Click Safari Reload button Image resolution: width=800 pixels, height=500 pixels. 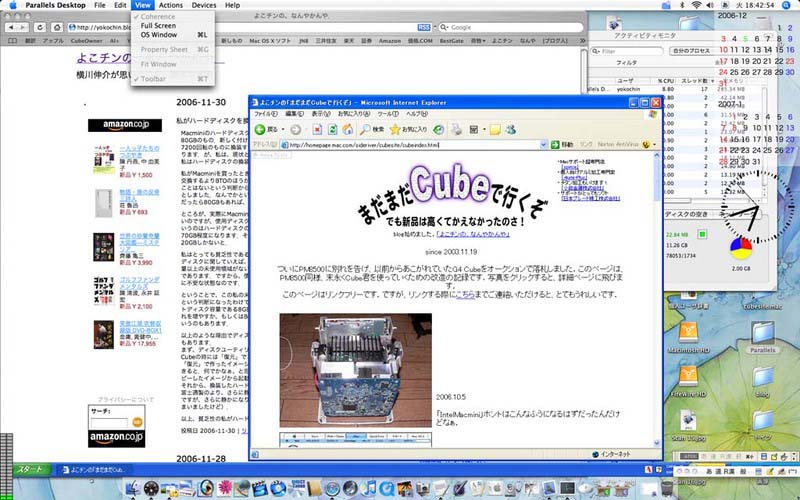tap(40, 28)
